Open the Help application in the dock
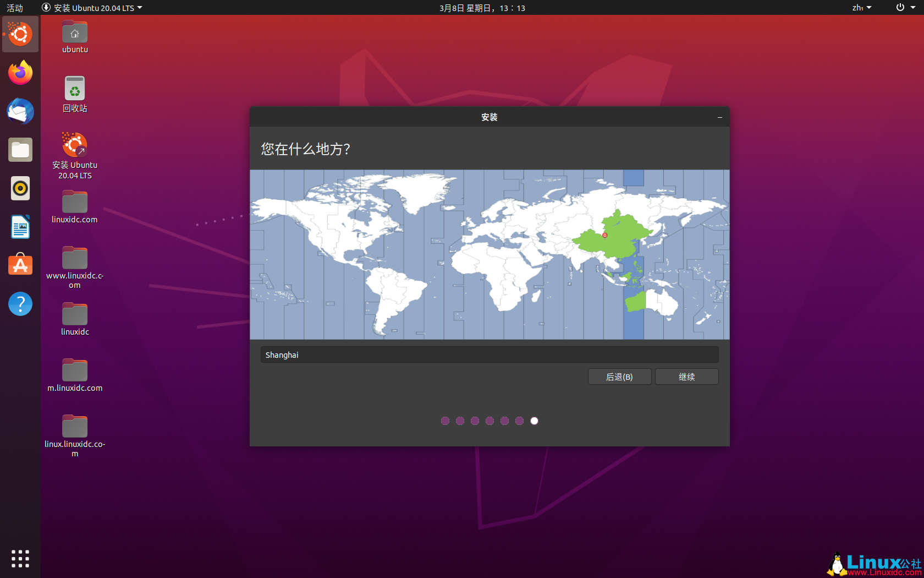 point(20,303)
